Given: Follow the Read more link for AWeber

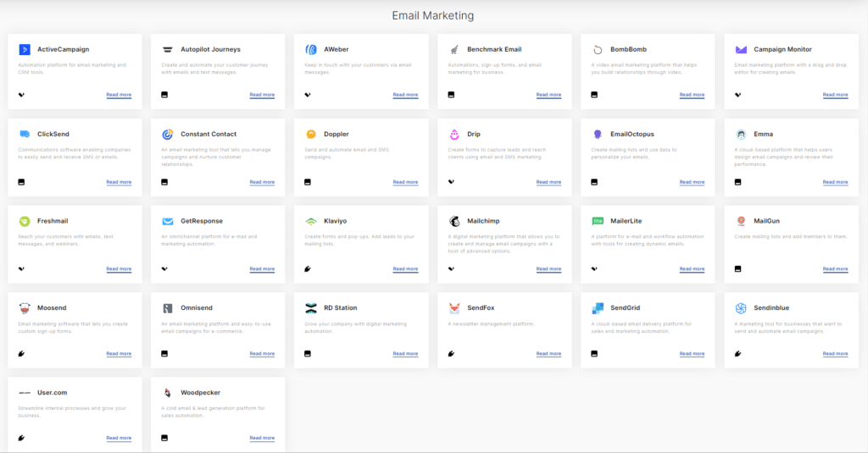Looking at the screenshot, I should [x=405, y=95].
